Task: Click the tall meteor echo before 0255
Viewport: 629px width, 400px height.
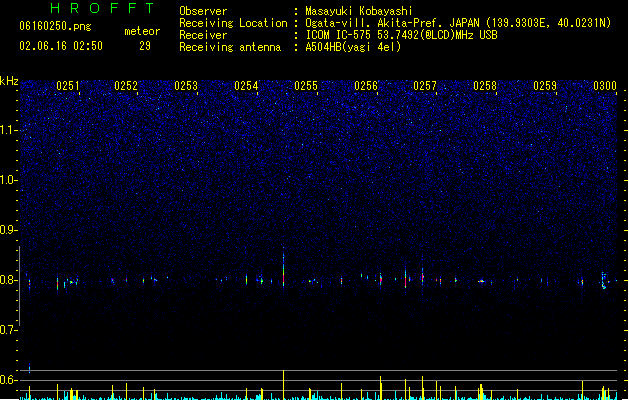Action: pyautogui.click(x=284, y=266)
